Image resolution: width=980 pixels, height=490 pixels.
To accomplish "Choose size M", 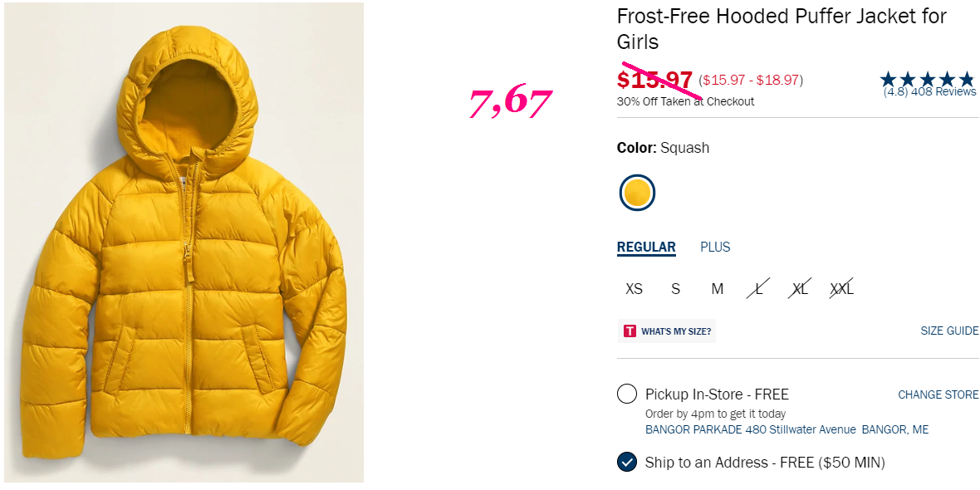I will [x=718, y=289].
